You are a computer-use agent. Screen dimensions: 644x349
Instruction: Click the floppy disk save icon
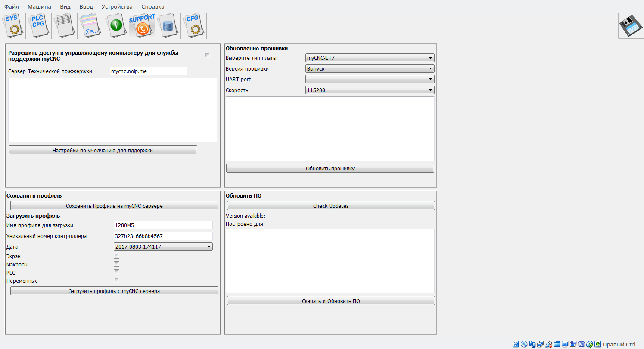click(x=631, y=26)
